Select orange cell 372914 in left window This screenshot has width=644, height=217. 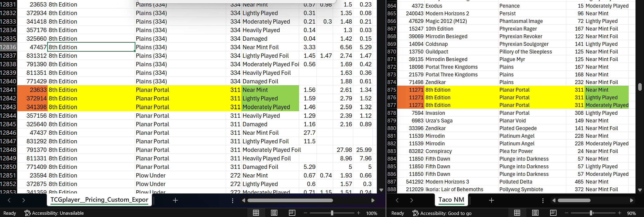pos(32,98)
